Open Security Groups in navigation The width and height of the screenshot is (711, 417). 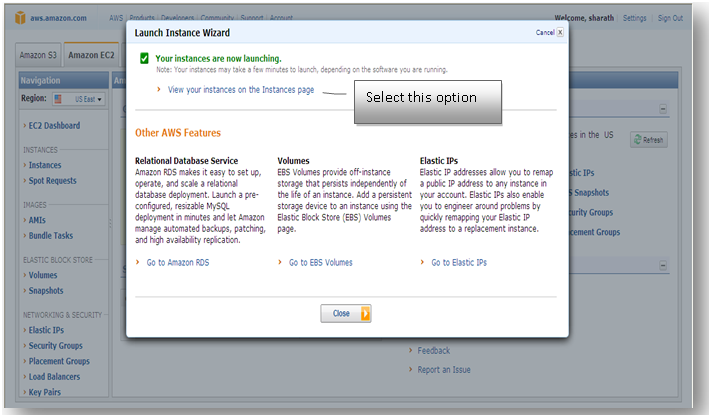click(x=56, y=346)
